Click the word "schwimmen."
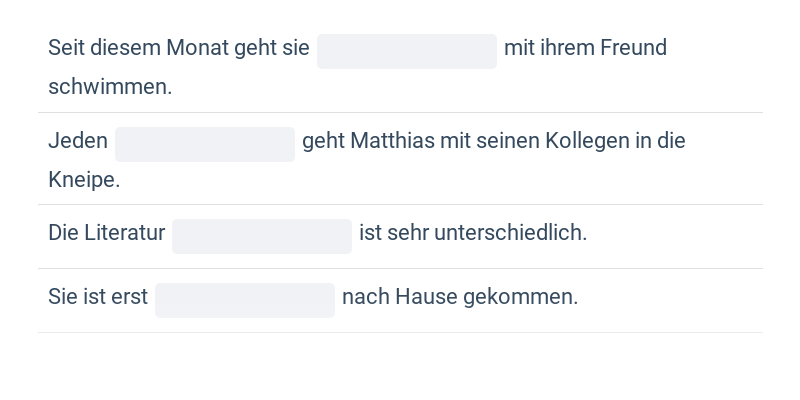Viewport: 800px width, 400px height. tap(110, 87)
